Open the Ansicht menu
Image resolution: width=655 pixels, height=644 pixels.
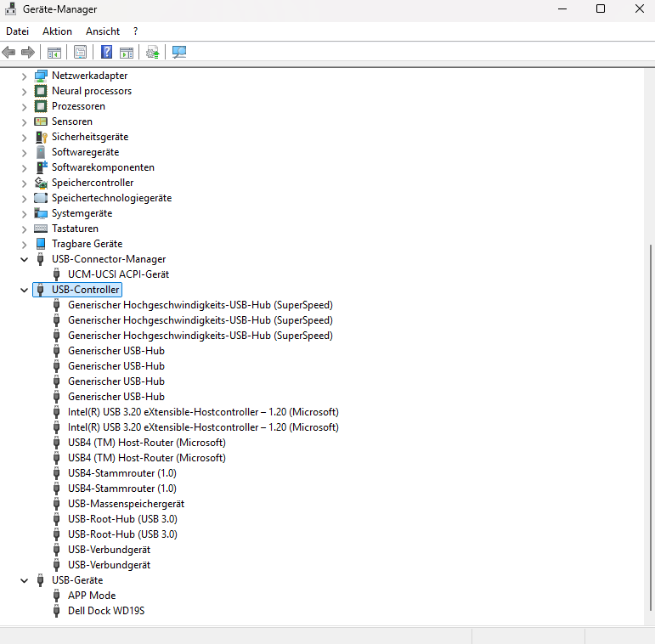point(103,31)
